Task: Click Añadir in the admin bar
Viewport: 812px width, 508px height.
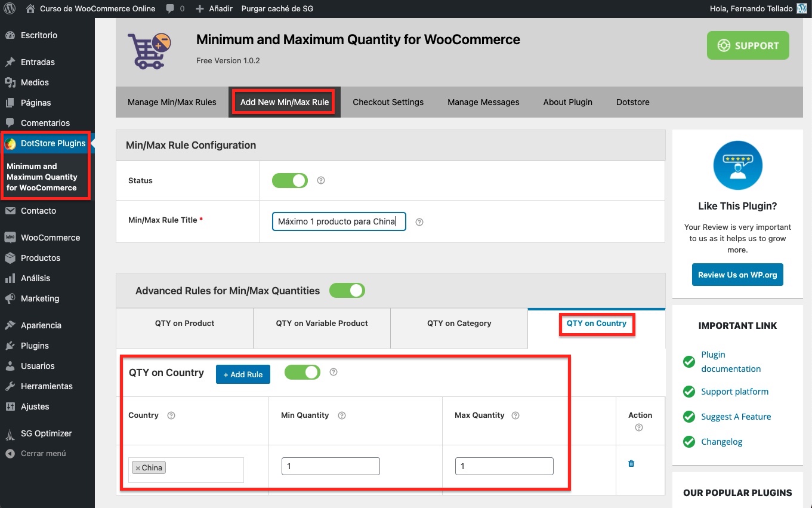Action: (214, 8)
